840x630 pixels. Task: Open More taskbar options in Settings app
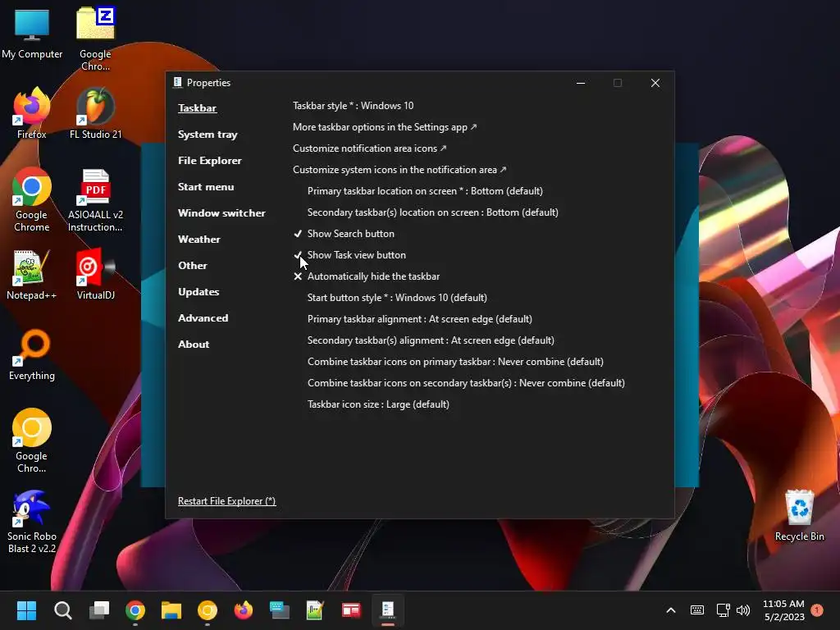[384, 127]
